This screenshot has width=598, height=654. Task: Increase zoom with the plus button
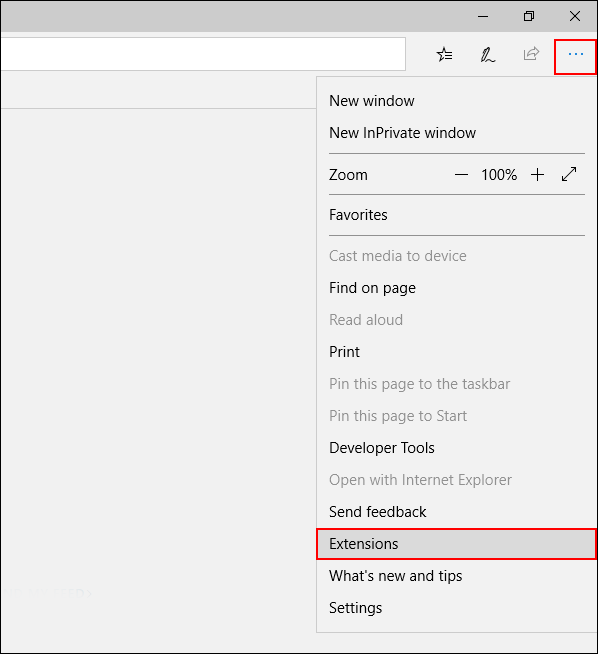538,175
